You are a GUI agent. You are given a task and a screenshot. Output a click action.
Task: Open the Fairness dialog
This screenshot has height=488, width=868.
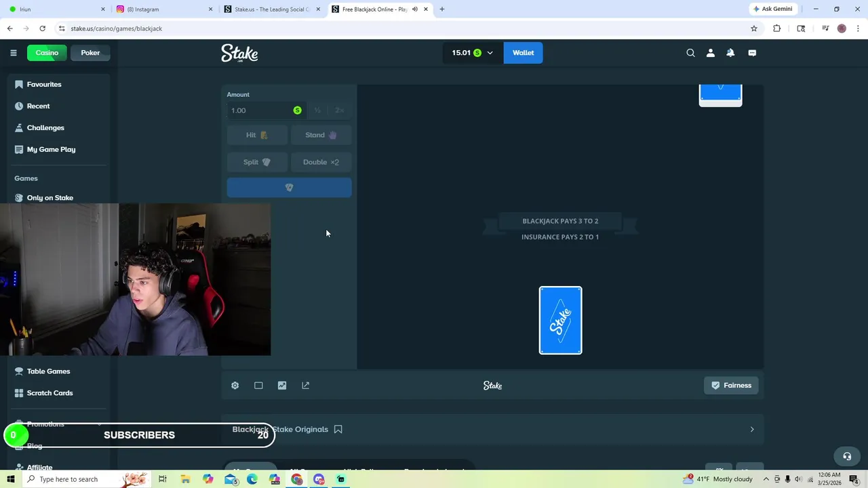pos(731,385)
